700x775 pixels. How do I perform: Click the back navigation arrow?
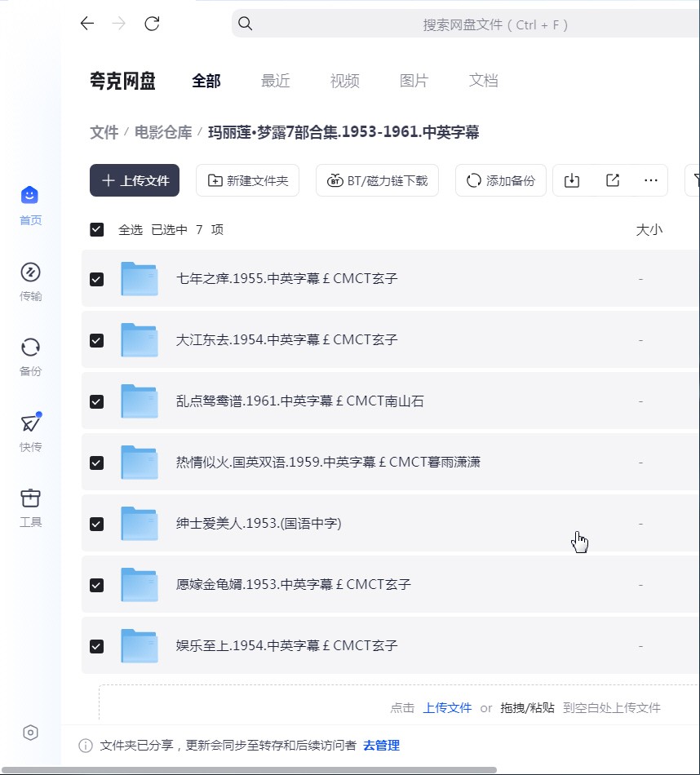[x=87, y=23]
